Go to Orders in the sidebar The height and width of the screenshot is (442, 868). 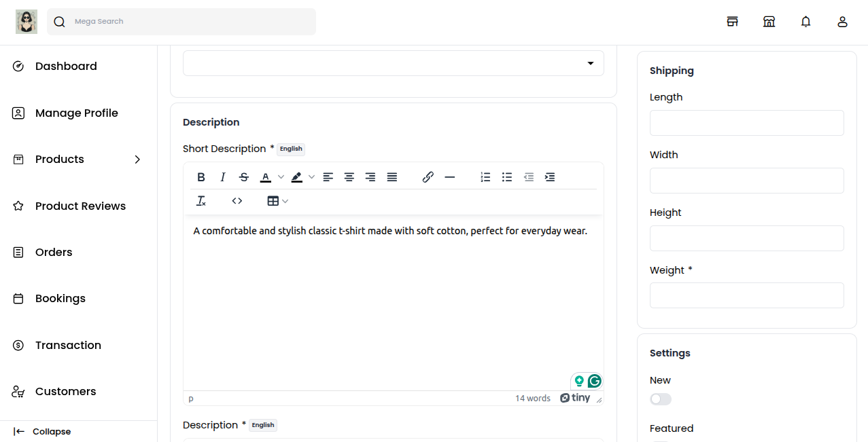54,253
